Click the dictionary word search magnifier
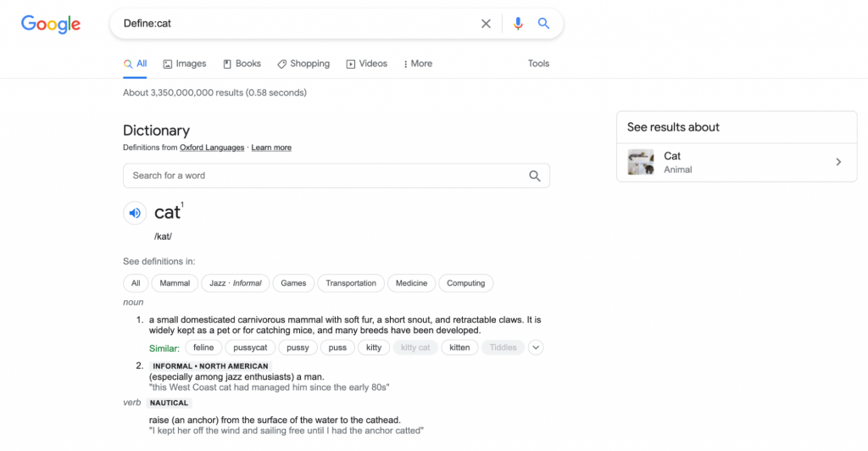Screen dimensions: 868x451 tap(535, 176)
